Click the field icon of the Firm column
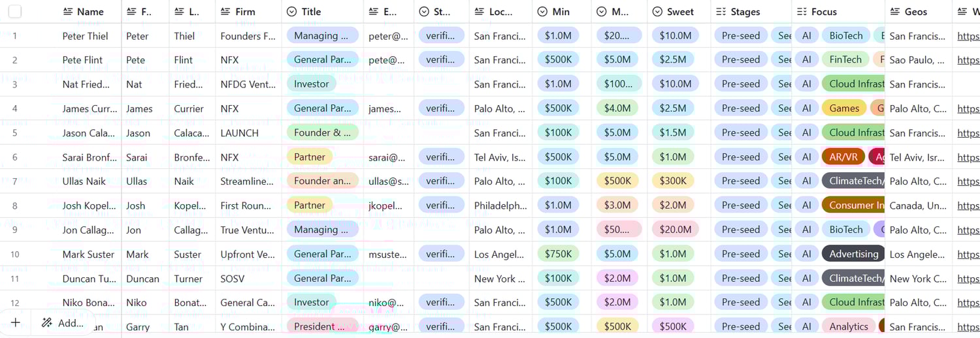980x338 pixels. tap(225, 12)
